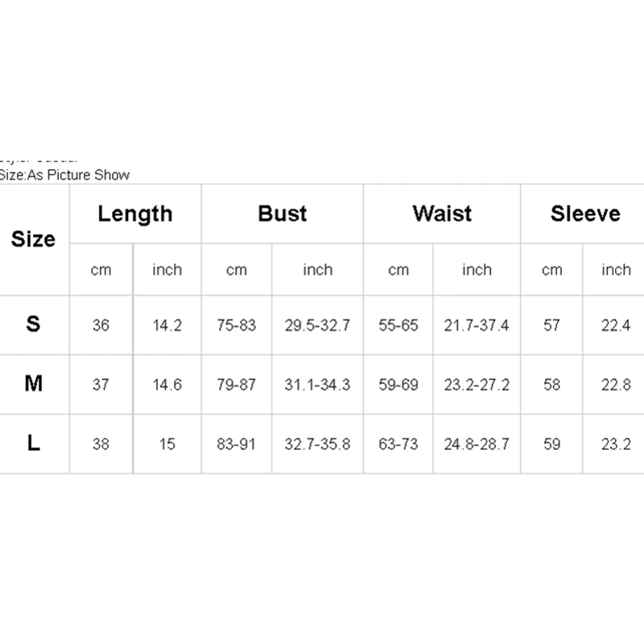Select the 23.2-27.2 waist inch value

tap(477, 385)
